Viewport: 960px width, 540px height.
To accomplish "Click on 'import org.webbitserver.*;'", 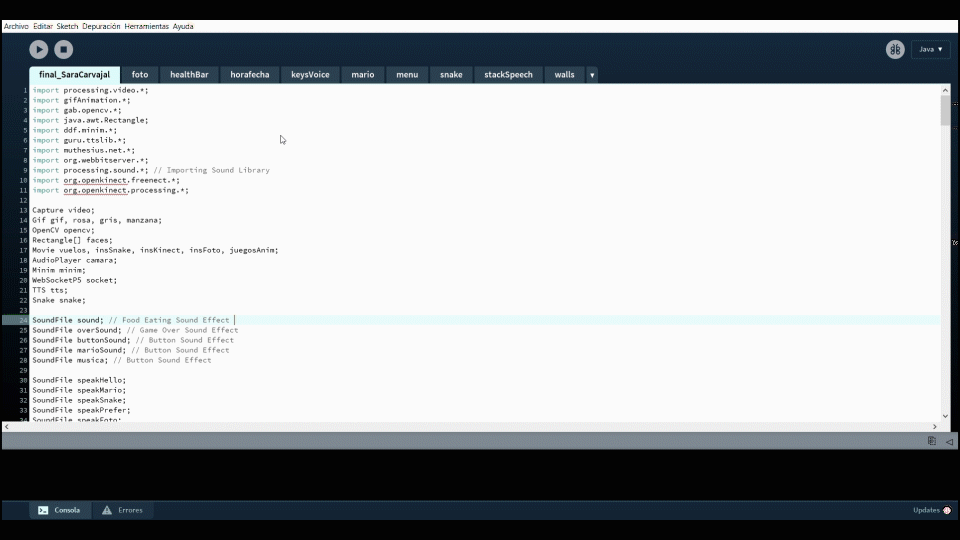I will pyautogui.click(x=90, y=160).
